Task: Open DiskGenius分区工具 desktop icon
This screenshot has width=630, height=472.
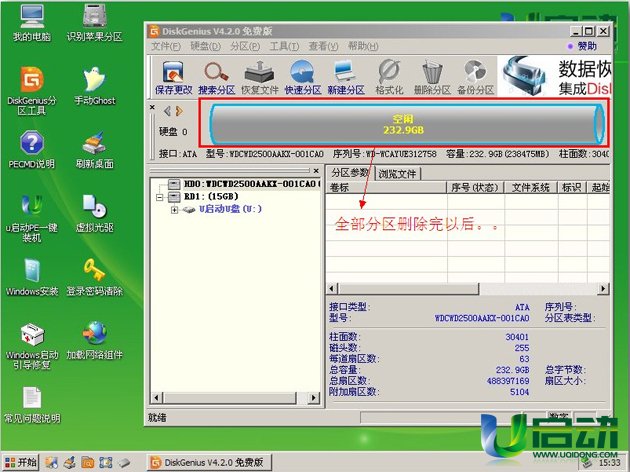Action: click(32, 91)
